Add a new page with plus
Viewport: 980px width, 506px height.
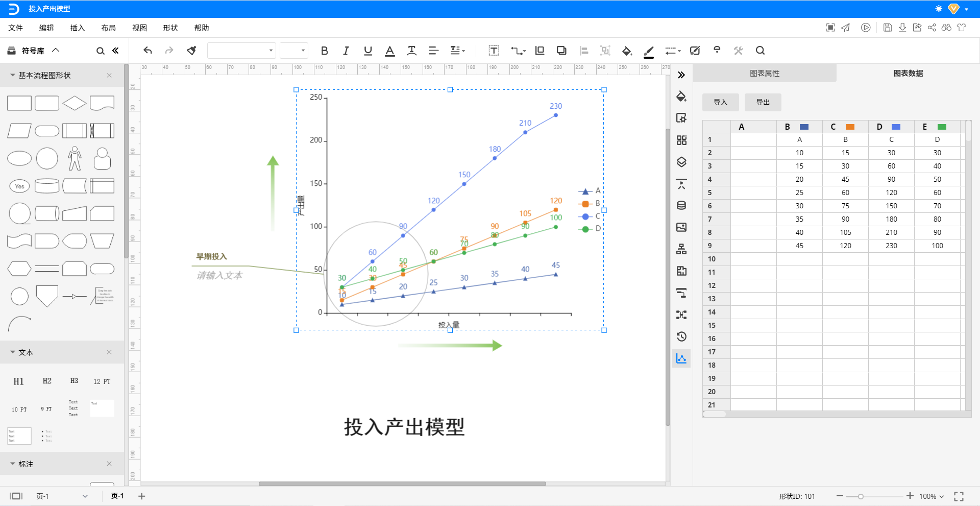click(x=142, y=496)
